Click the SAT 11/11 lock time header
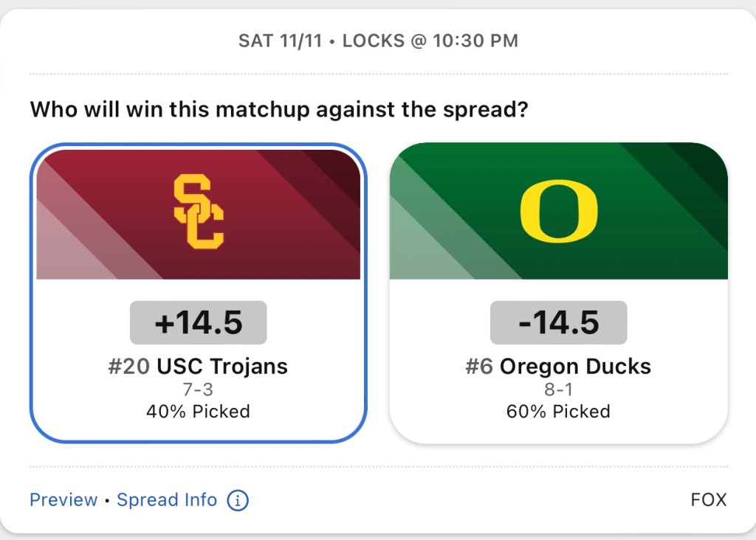The image size is (756, 540). pos(378,41)
